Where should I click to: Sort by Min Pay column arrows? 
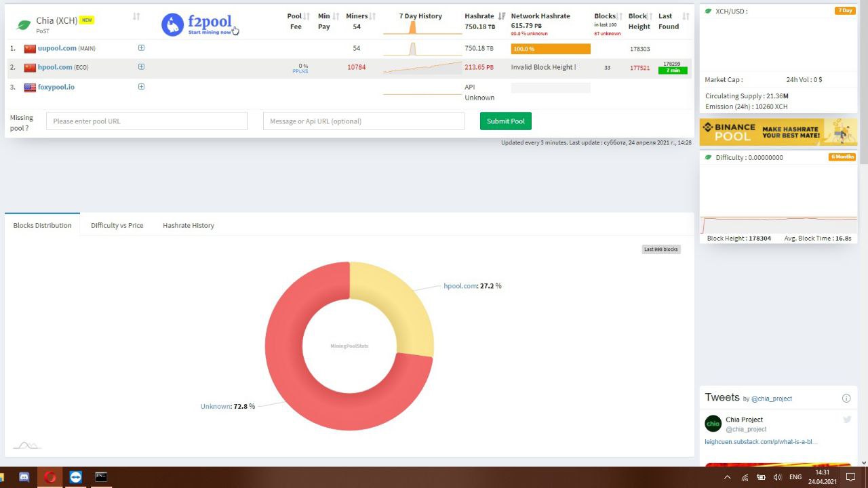click(x=336, y=16)
